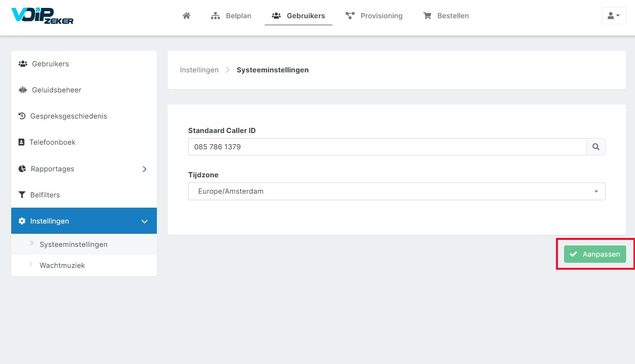Open Telefoonboek in the sidebar
This screenshot has width=635, height=364.
tap(84, 142)
